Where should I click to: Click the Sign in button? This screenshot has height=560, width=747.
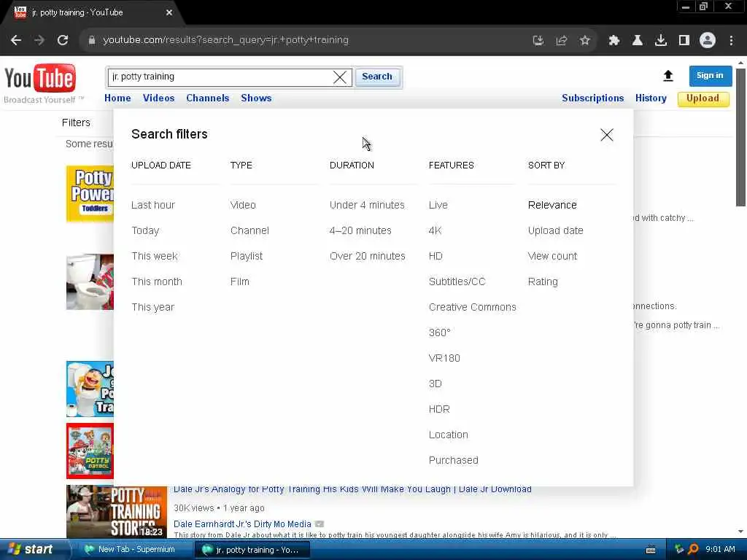point(710,76)
